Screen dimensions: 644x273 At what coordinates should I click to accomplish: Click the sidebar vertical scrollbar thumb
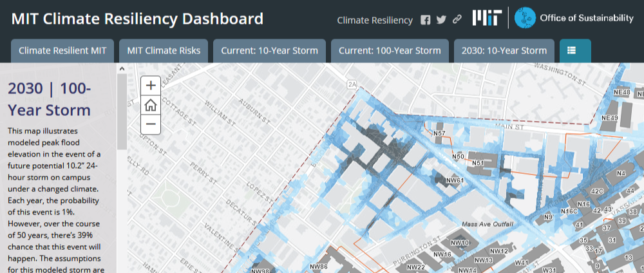122,111
